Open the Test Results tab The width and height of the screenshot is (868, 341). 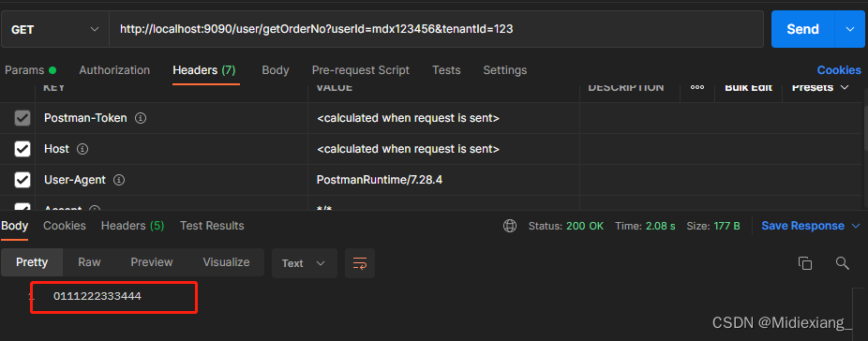coord(212,226)
